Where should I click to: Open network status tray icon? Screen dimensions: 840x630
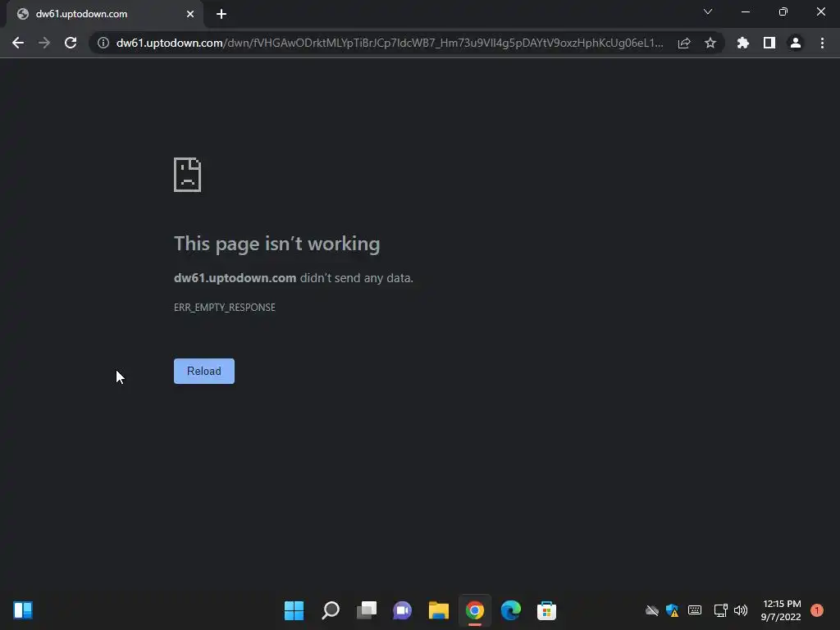tap(720, 610)
